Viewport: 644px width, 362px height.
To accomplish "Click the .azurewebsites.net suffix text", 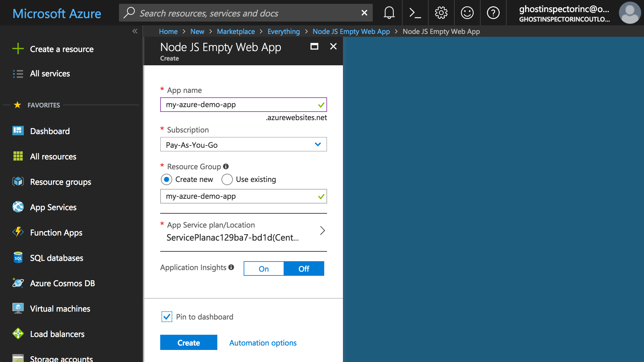I will tap(296, 118).
